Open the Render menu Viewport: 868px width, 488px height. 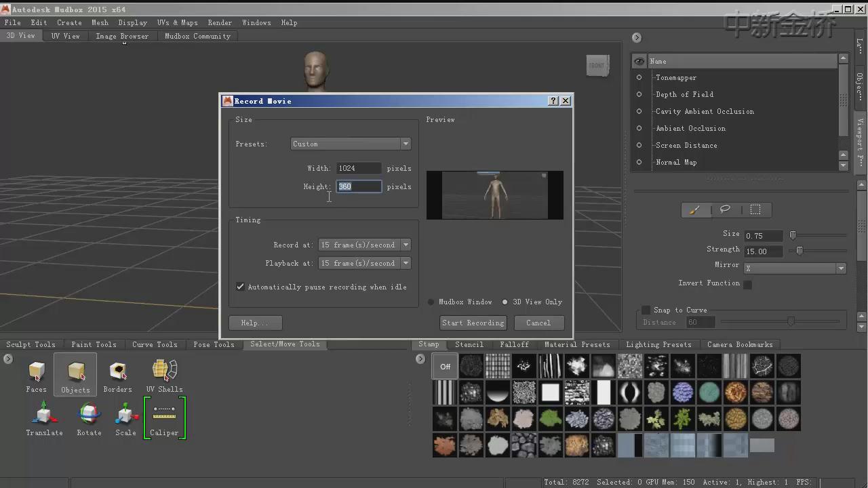tap(220, 22)
